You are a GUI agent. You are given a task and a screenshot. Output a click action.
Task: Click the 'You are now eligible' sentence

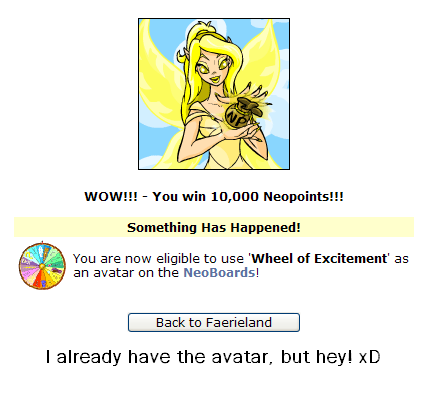click(x=241, y=266)
